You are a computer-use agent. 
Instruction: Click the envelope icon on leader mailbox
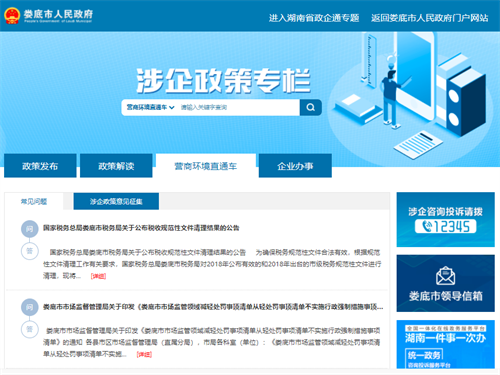coord(445,276)
